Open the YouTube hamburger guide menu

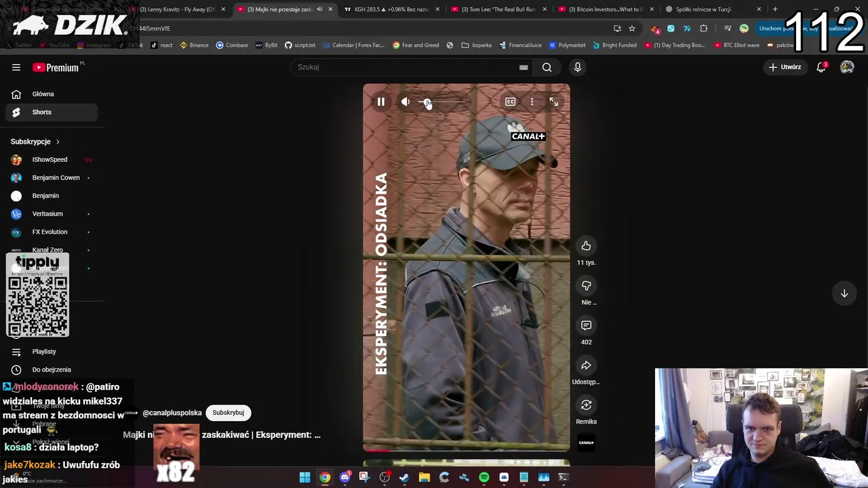pyautogui.click(x=16, y=67)
